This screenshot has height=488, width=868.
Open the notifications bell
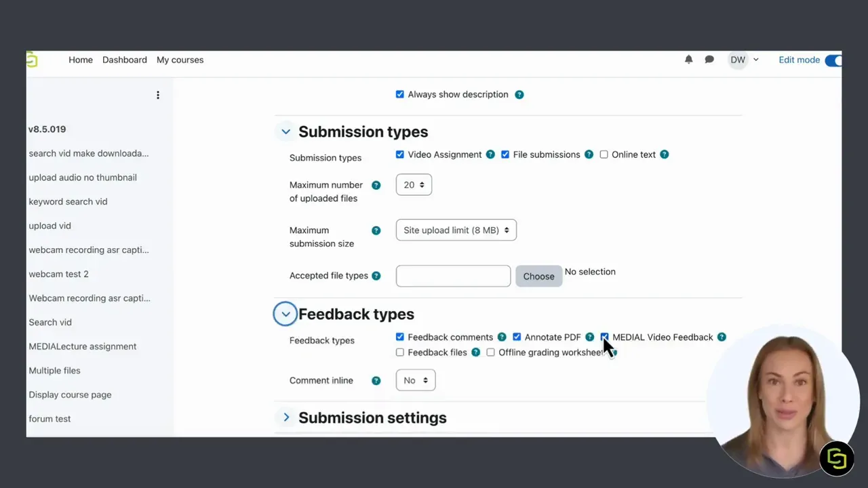click(x=689, y=60)
